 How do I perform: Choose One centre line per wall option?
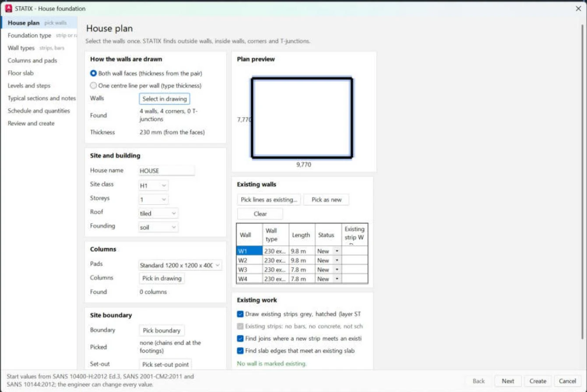click(x=93, y=86)
